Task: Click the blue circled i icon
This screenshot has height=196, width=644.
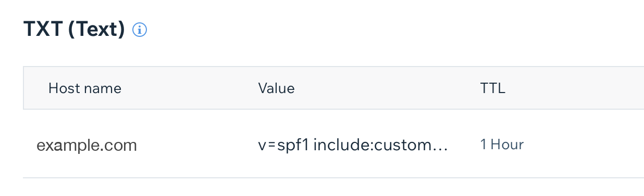Action: tap(140, 30)
